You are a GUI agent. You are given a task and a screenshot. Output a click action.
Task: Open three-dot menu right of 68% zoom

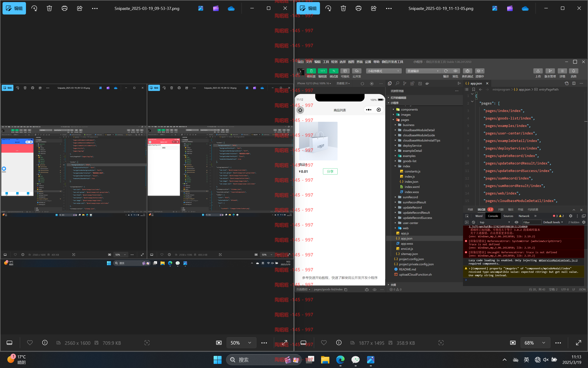coord(558,343)
